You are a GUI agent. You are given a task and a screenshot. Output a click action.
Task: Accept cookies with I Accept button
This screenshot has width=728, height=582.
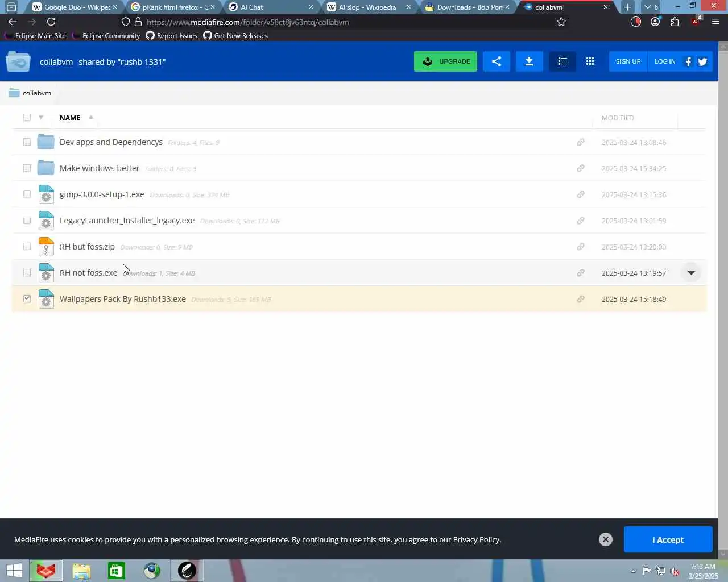click(x=668, y=539)
